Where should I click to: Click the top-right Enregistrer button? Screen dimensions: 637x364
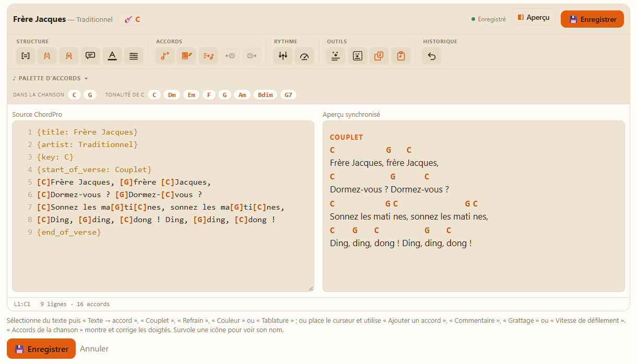[x=592, y=19]
